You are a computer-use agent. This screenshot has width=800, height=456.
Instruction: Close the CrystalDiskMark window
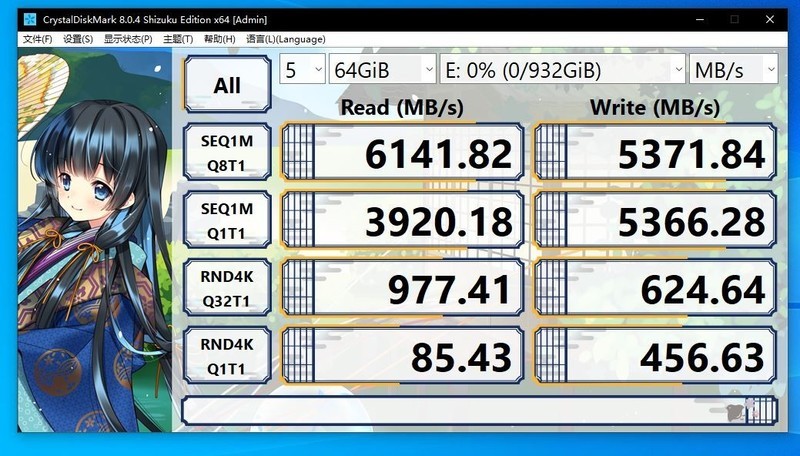[770, 20]
